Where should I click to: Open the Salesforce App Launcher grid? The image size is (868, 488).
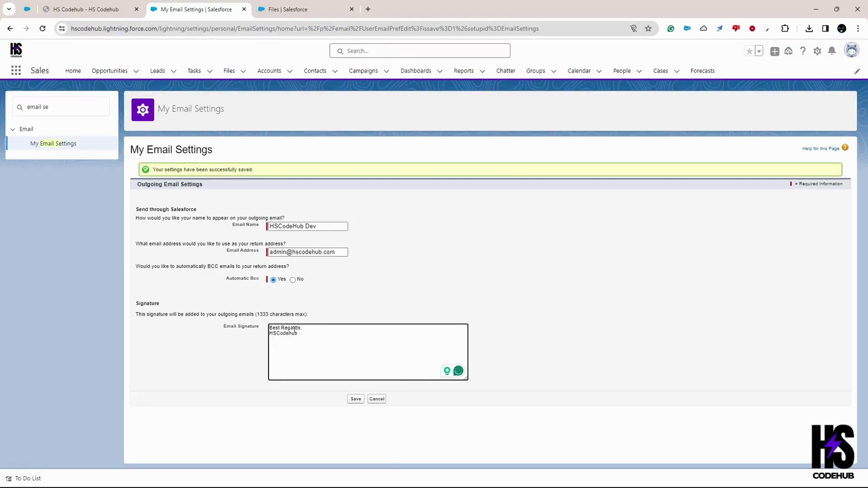16,70
